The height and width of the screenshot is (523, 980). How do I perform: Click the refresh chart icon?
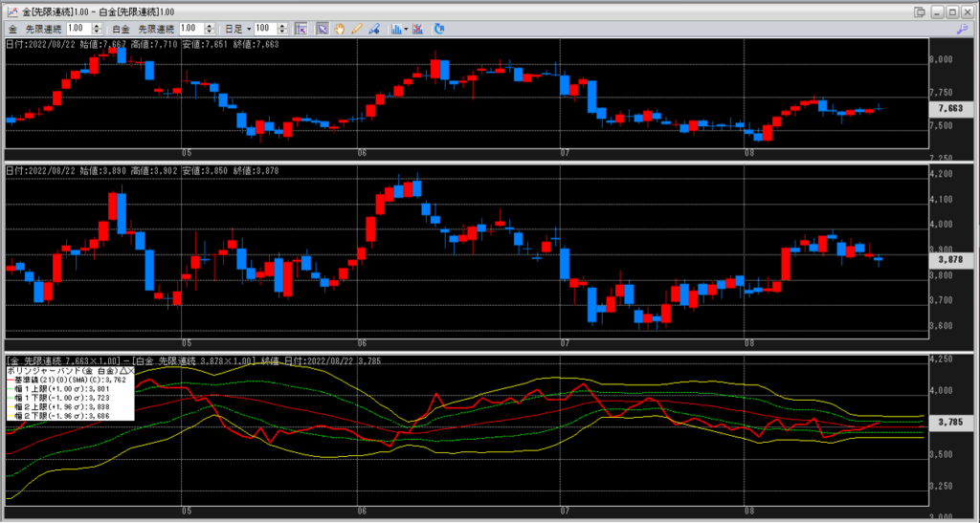coord(439,29)
